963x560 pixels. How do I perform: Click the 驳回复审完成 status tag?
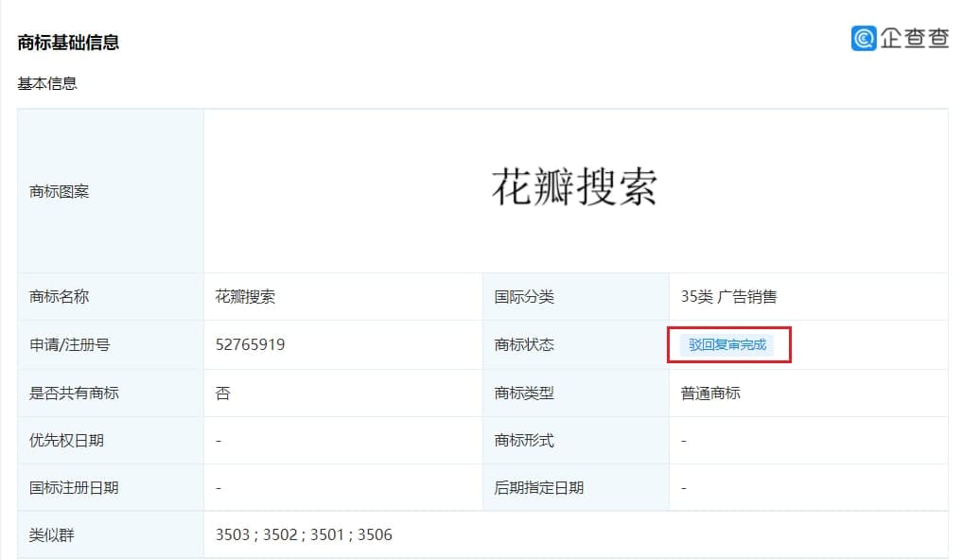(727, 344)
